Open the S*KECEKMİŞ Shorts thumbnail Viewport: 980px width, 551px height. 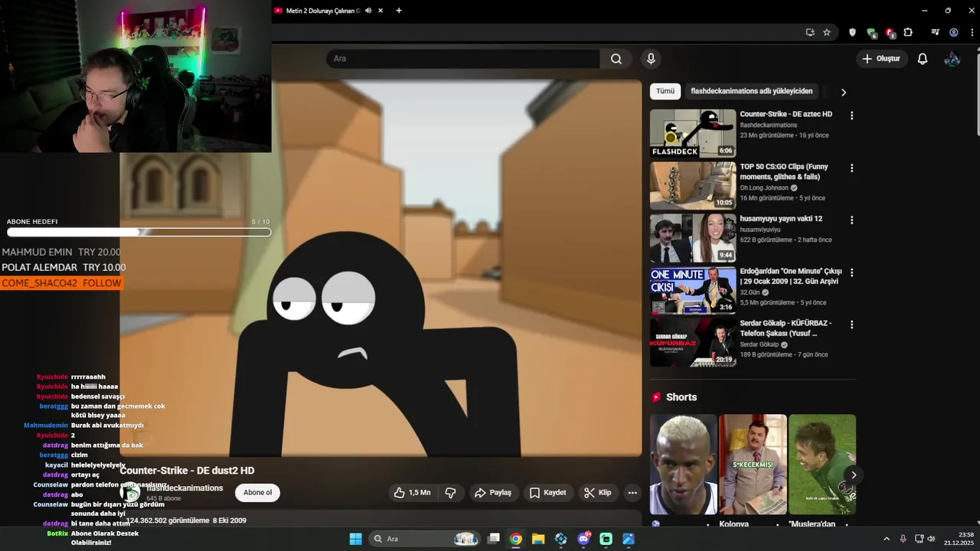753,465
